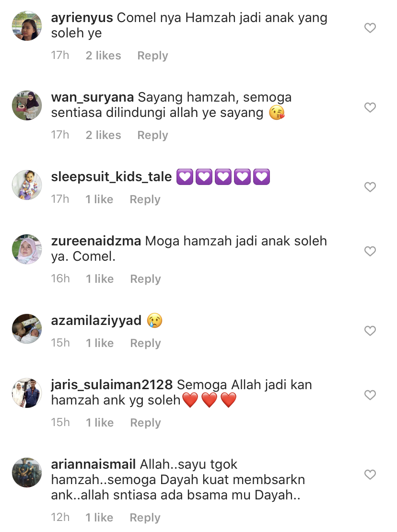This screenshot has width=397, height=532.
Task: Tap heart icon on wan_suryana's comment
Action: [x=370, y=107]
